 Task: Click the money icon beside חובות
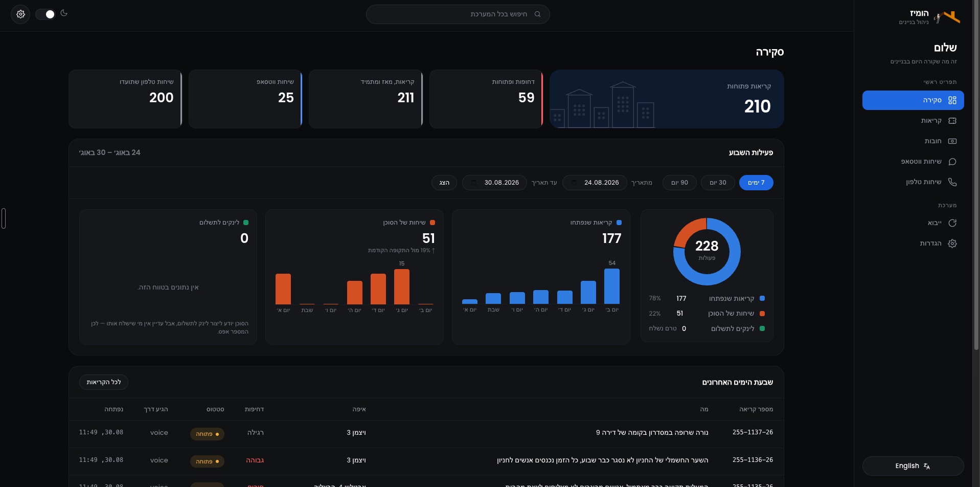[952, 141]
